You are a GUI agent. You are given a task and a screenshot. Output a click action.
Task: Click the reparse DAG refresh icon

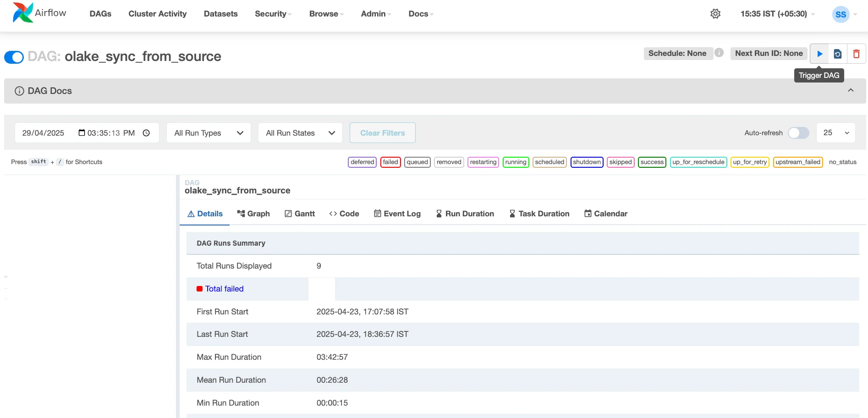click(837, 54)
